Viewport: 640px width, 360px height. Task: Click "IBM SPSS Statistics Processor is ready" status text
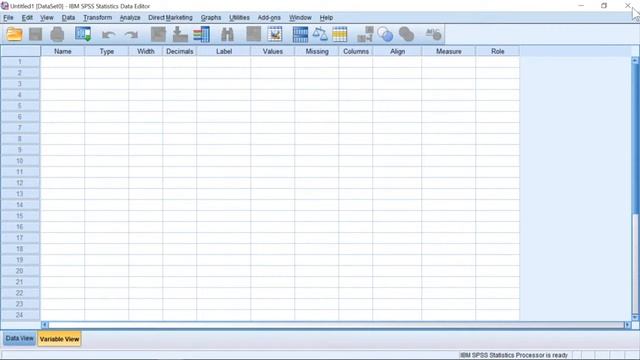tap(513, 355)
